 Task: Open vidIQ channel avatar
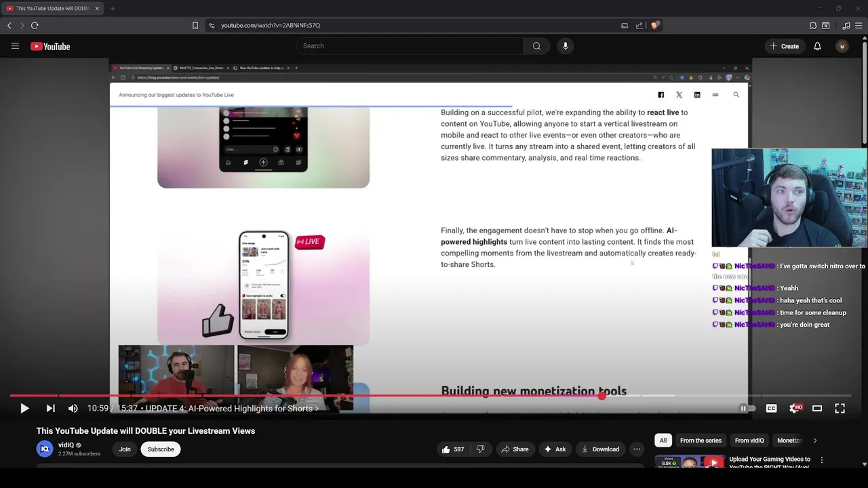click(x=45, y=449)
